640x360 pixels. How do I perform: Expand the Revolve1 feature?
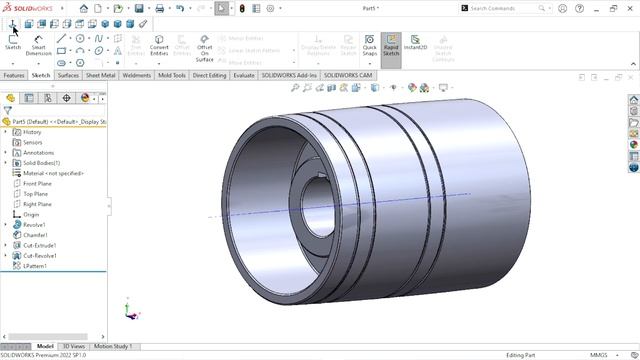5,225
